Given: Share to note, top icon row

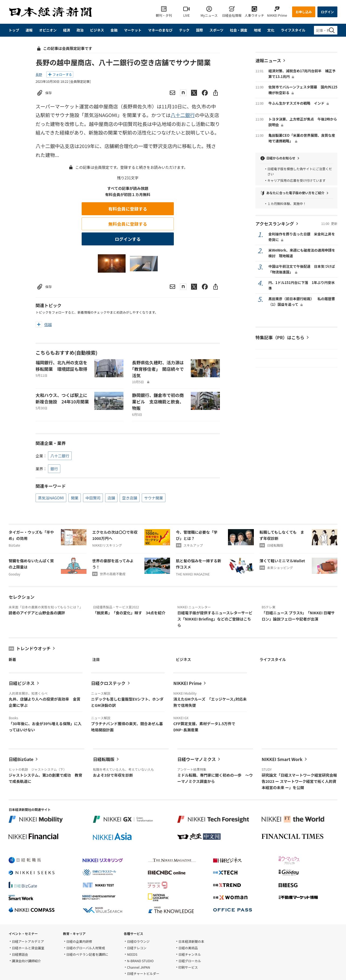Looking at the screenshot, I should (183, 93).
